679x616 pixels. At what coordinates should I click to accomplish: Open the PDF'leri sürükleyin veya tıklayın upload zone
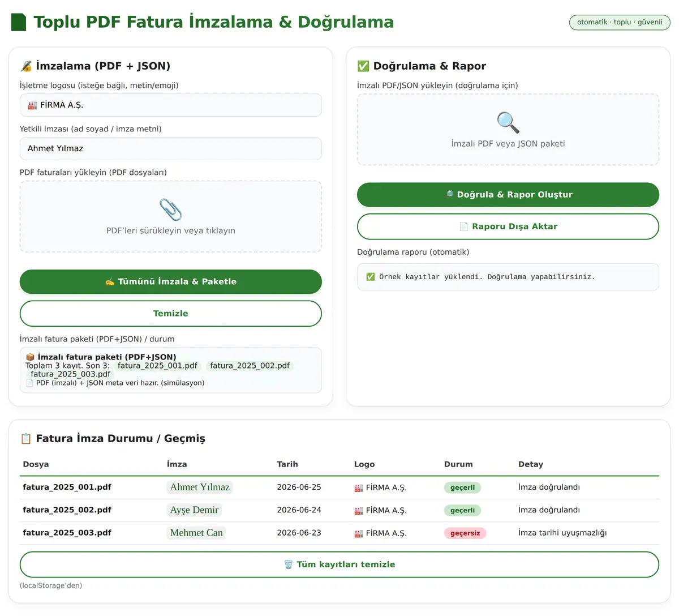(x=171, y=217)
